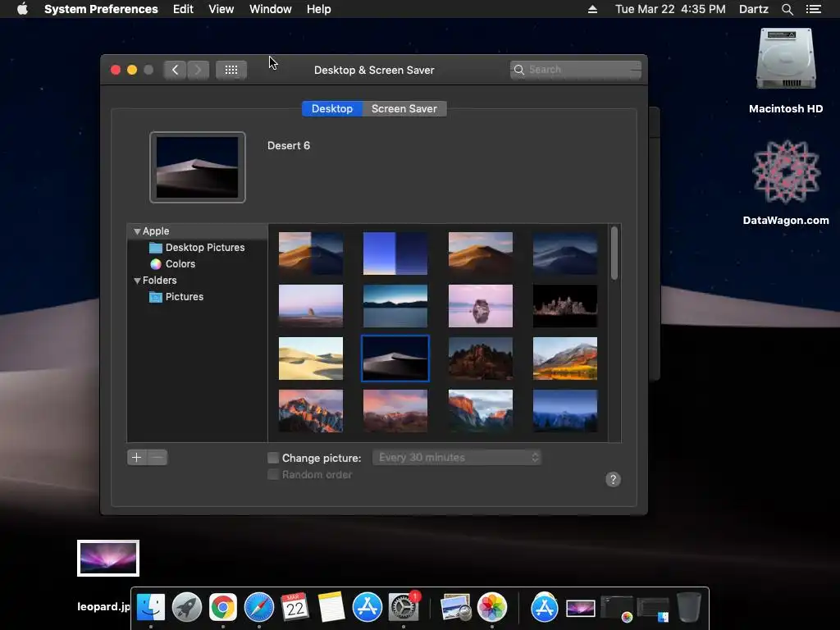Collapse the Folders section triangle
Screen dimensions: 840x630
137,281
